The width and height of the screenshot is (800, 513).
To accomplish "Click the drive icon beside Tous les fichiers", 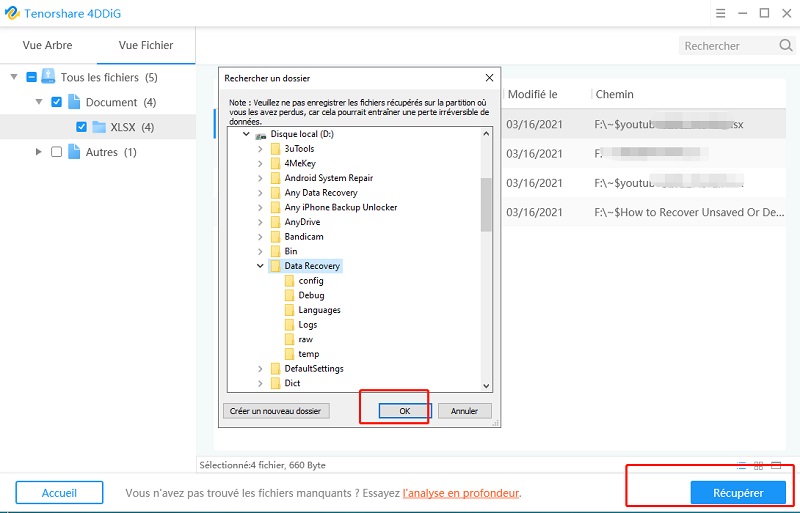I will tap(48, 77).
